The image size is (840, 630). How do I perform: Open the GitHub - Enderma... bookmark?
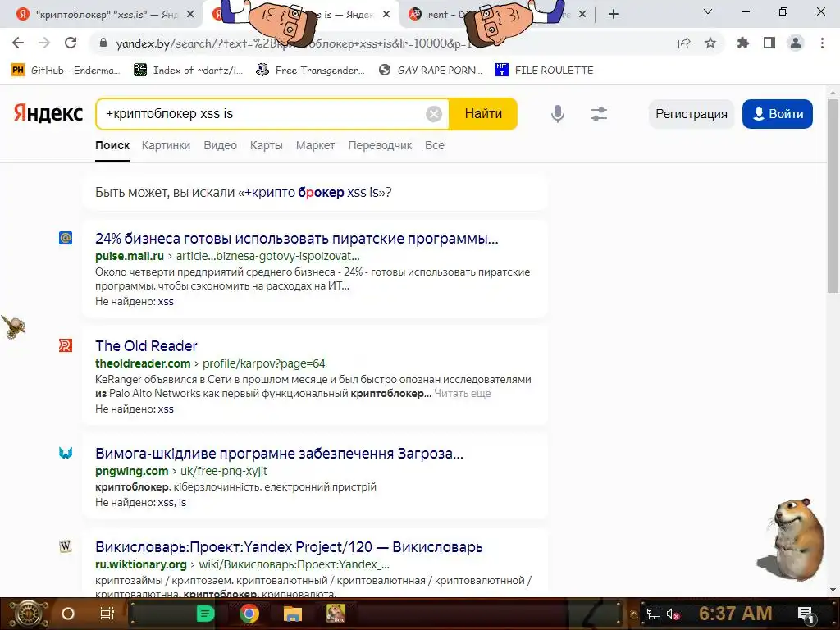[66, 71]
